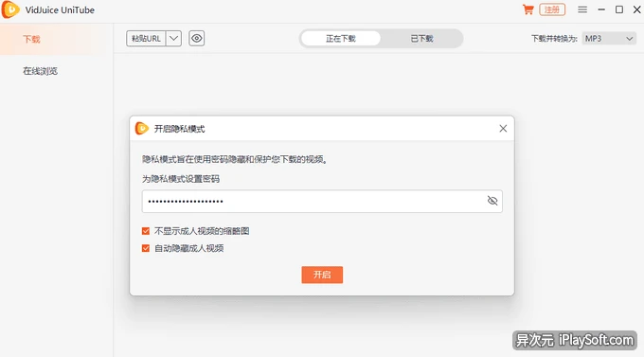Screen dimensions: 644x357
Task: Close the VidJuice UniTube window
Action: click(637, 9)
